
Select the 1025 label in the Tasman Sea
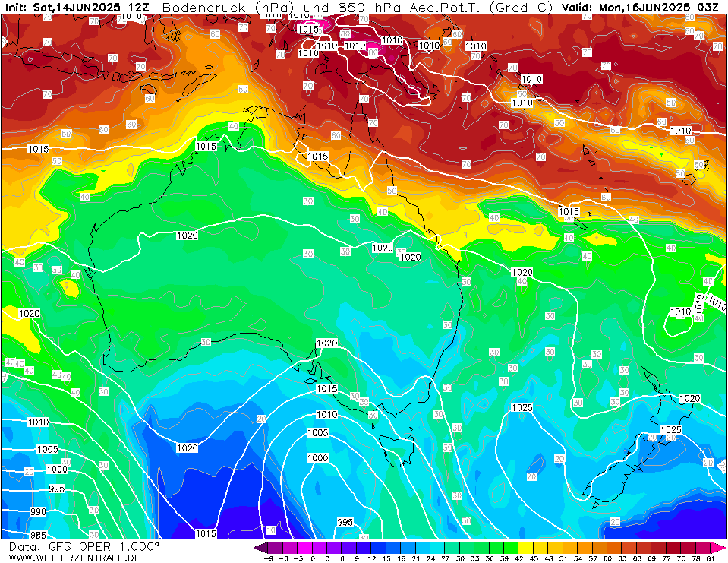pyautogui.click(x=522, y=407)
